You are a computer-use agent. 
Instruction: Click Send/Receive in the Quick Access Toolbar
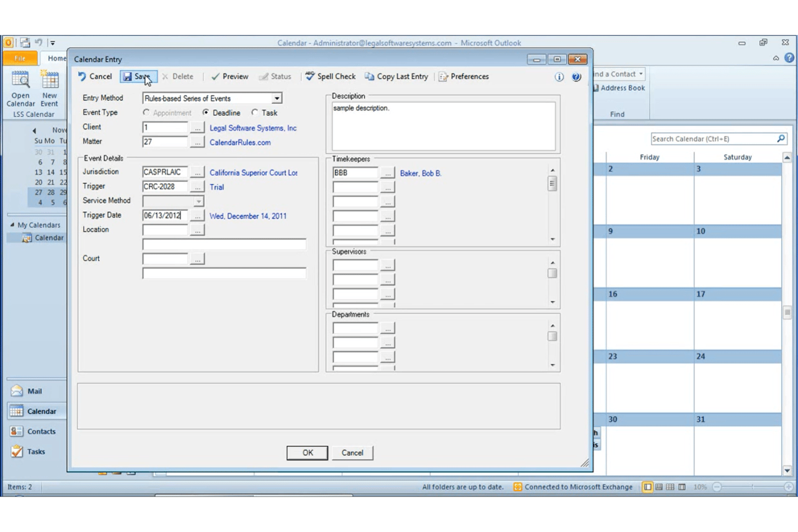[x=25, y=43]
